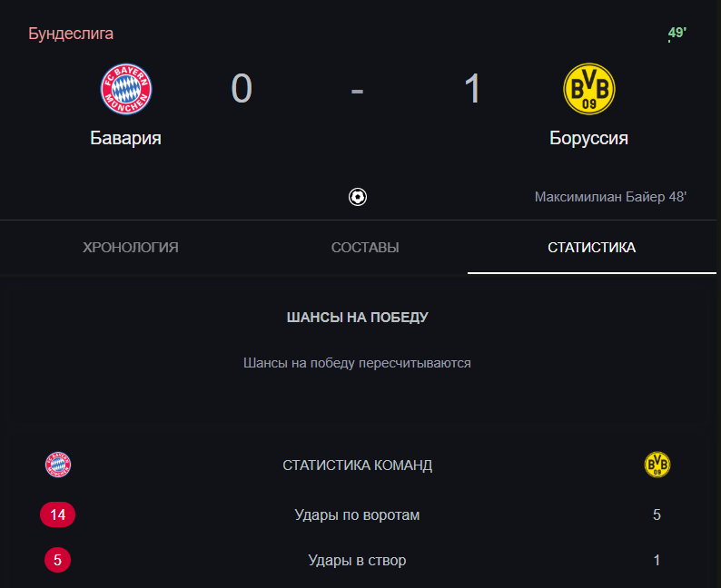Screen dimensions: 721x588
Task: Click goal scorer Максимилиан Байер 48'
Action: pos(610,197)
